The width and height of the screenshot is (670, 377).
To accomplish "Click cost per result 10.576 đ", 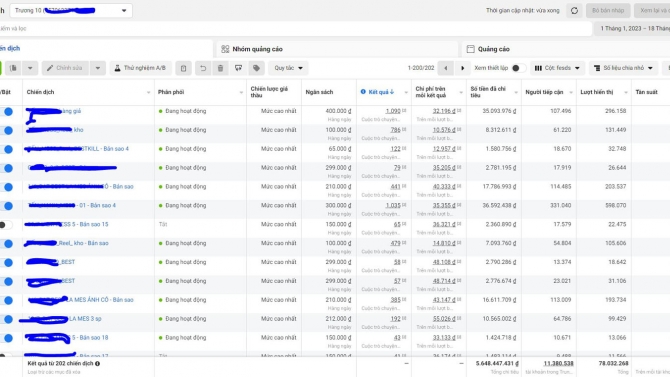I will pyautogui.click(x=444, y=130).
